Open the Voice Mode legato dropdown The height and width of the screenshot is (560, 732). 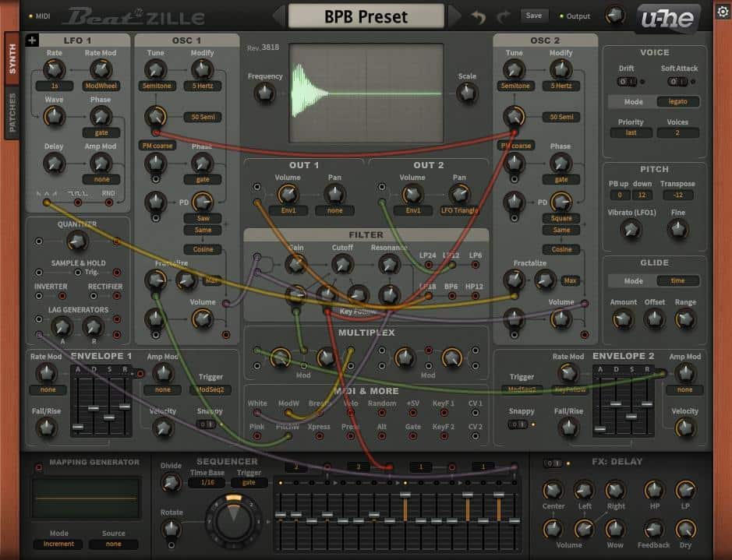677,102
